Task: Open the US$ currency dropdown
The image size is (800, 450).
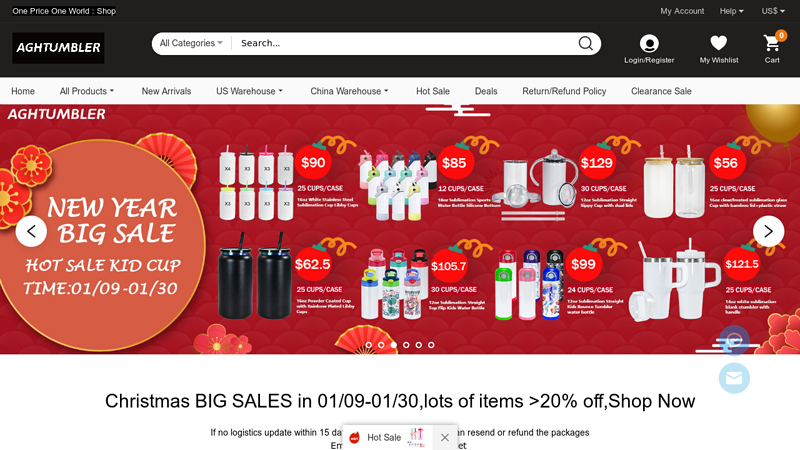Action: [x=773, y=11]
